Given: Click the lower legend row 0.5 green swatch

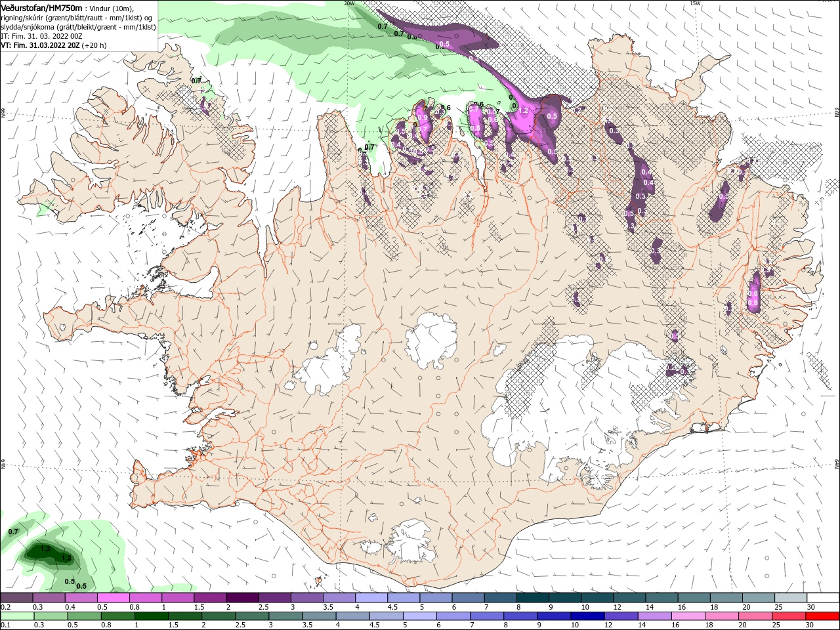Looking at the screenshot, I should pyautogui.click(x=85, y=616).
